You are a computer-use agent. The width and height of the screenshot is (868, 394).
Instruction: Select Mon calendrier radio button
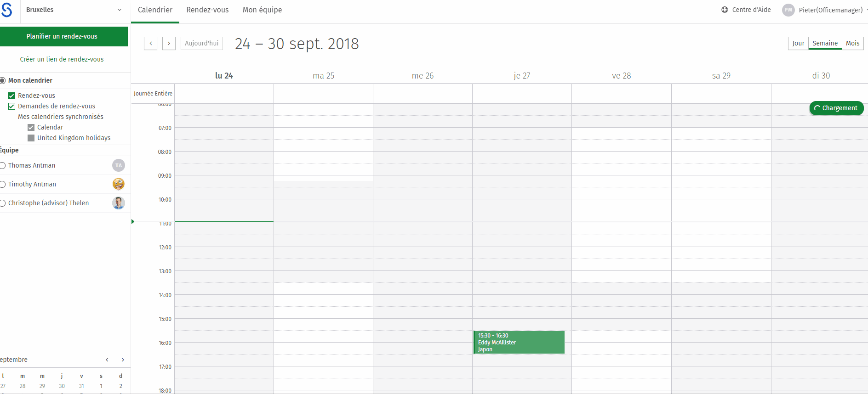coord(3,80)
